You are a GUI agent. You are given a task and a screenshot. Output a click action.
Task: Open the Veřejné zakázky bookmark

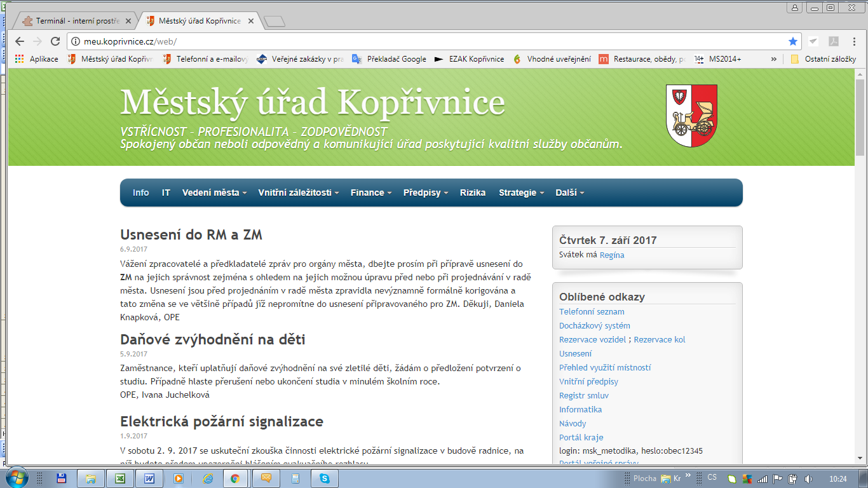(299, 59)
